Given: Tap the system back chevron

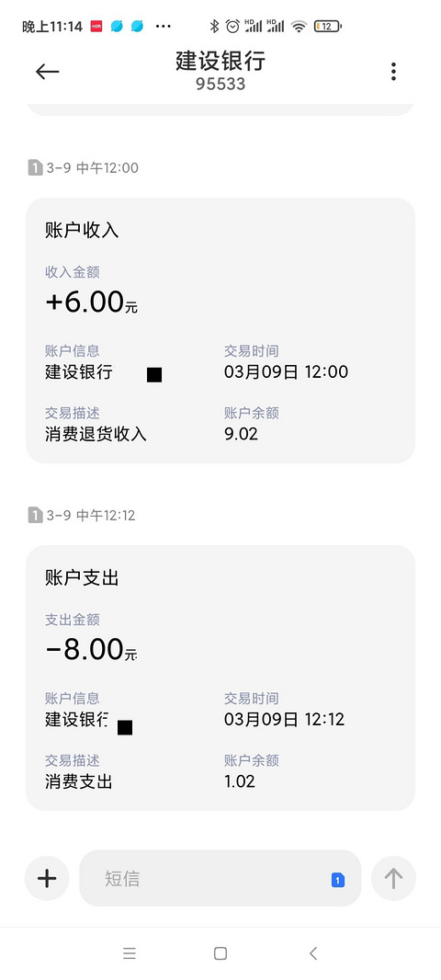Looking at the screenshot, I should pyautogui.click(x=313, y=953).
